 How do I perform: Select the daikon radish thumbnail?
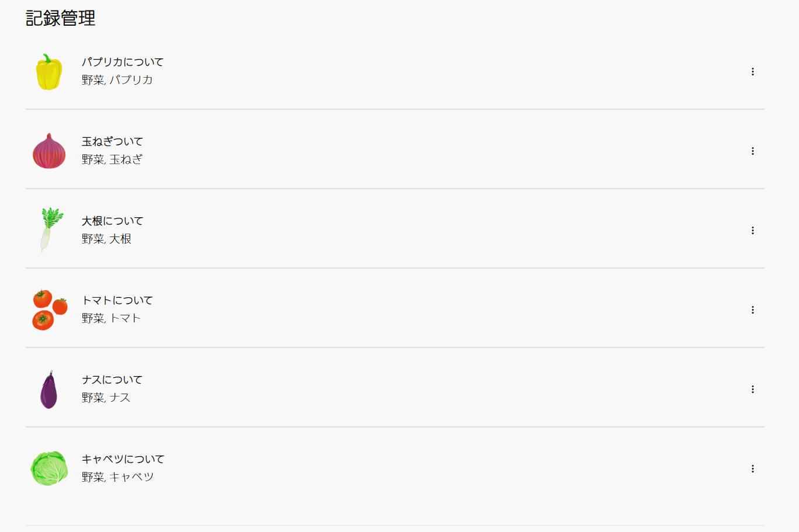pos(50,230)
